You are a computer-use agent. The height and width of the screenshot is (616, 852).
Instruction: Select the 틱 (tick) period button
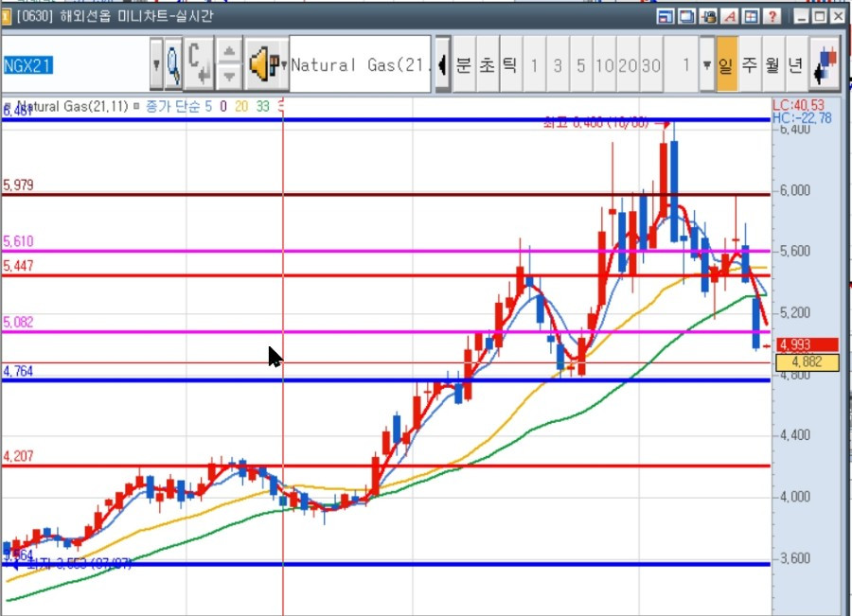coord(510,64)
